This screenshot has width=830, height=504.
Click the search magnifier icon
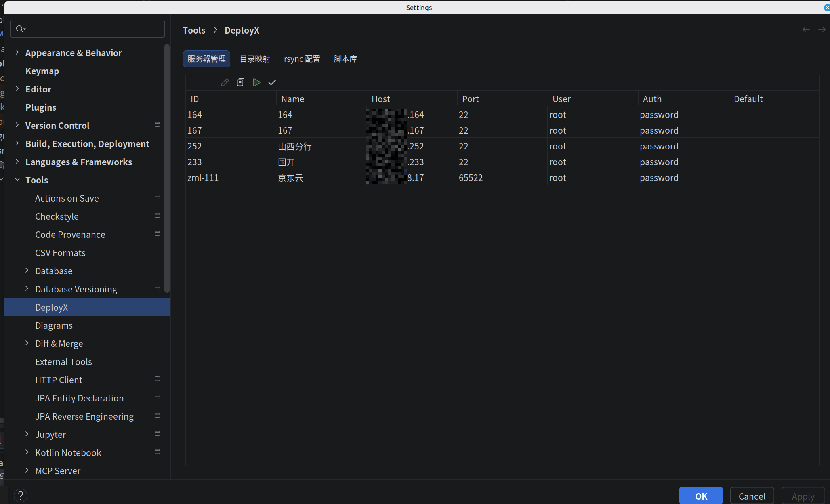tap(20, 29)
